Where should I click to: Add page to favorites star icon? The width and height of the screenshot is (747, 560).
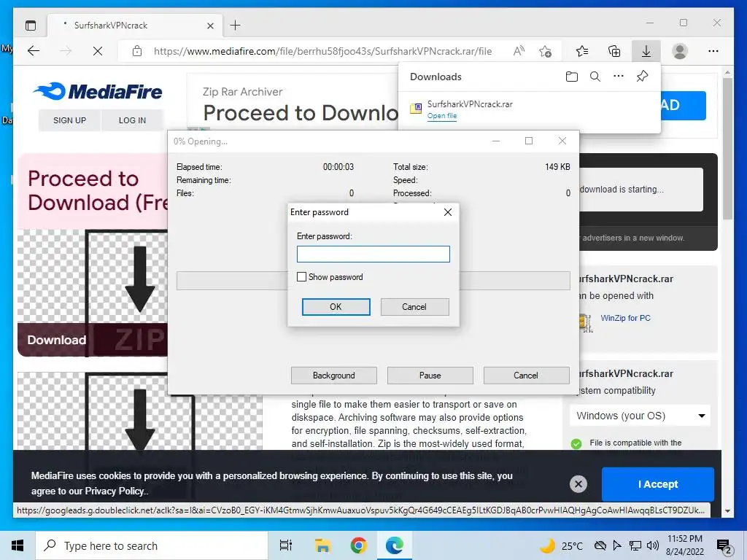(546, 51)
